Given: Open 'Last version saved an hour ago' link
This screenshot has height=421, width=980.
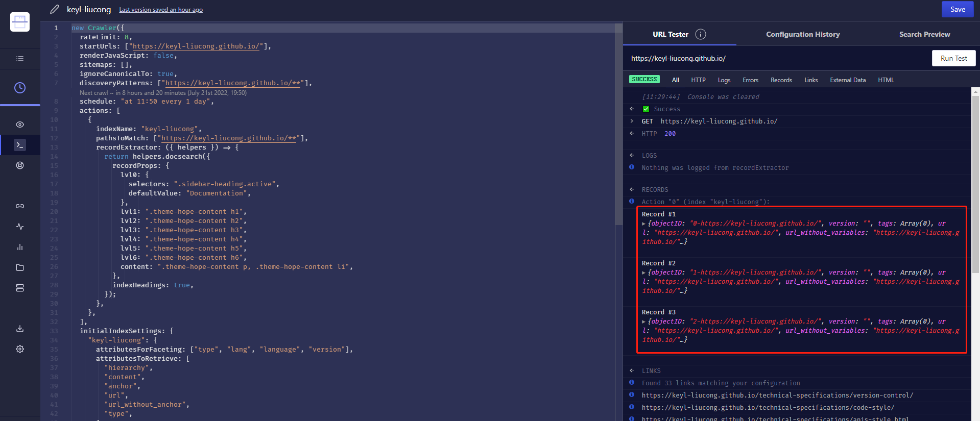Looking at the screenshot, I should pos(161,10).
